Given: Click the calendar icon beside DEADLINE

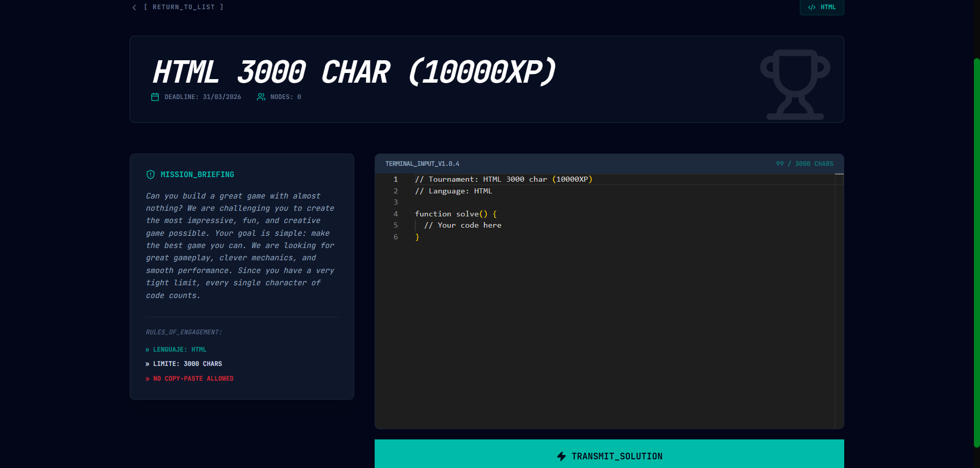Looking at the screenshot, I should pos(155,97).
